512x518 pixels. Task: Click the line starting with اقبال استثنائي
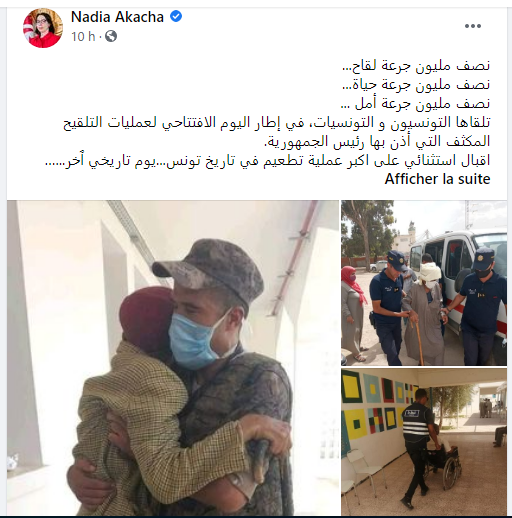pyautogui.click(x=268, y=161)
